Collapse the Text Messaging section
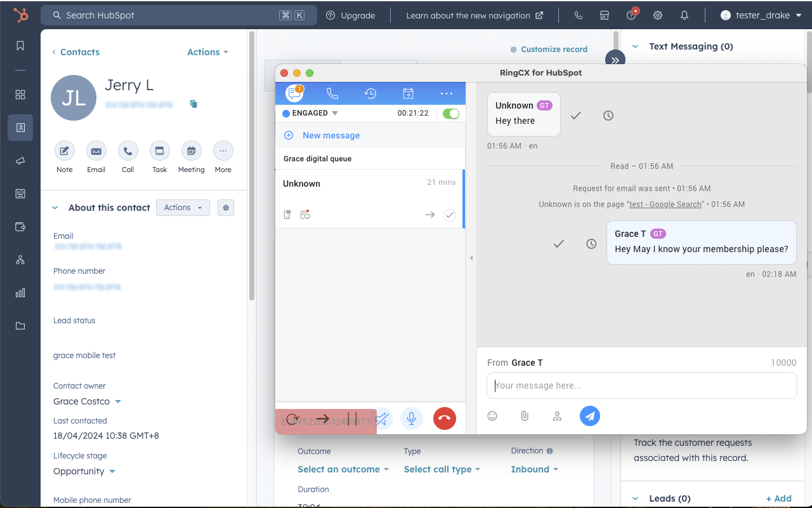The image size is (812, 508). tap(634, 46)
